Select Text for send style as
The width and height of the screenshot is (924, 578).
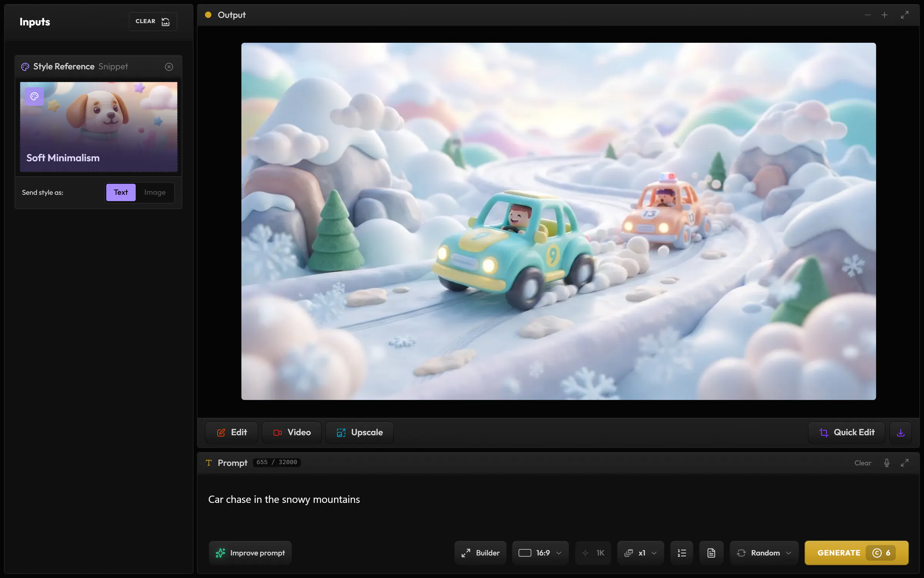[121, 192]
